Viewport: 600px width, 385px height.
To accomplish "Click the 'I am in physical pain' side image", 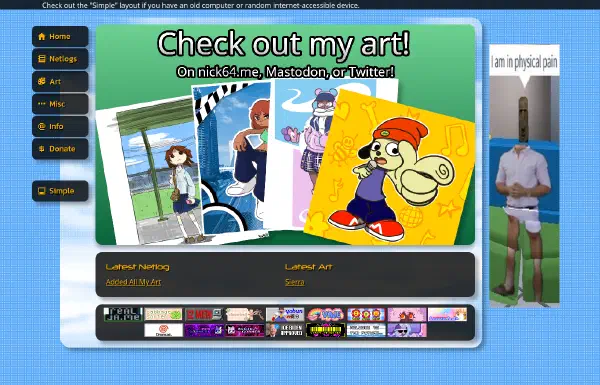I will tap(524, 176).
